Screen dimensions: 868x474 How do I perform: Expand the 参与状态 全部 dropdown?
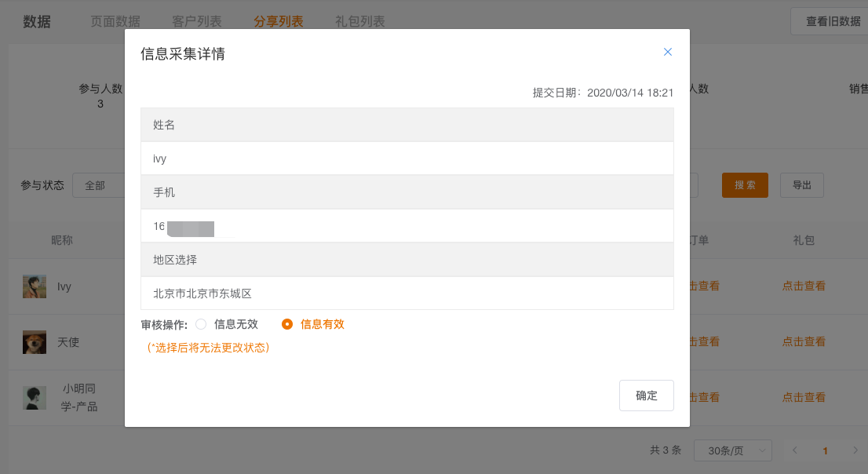[x=98, y=185]
